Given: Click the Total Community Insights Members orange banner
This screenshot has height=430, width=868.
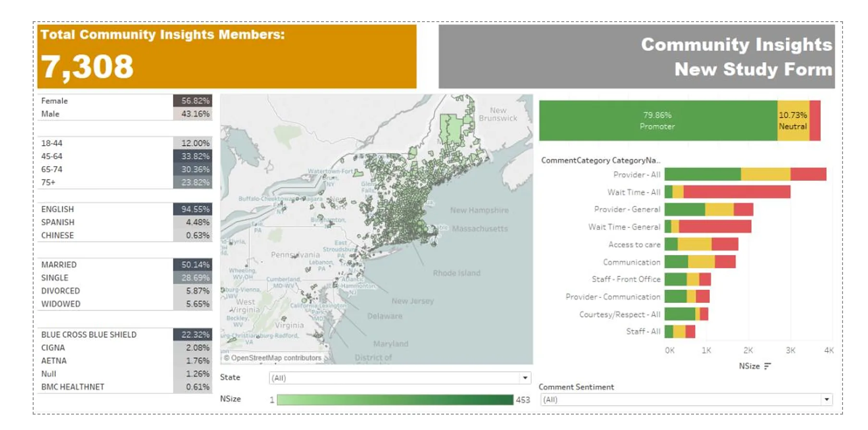Looking at the screenshot, I should [x=226, y=56].
